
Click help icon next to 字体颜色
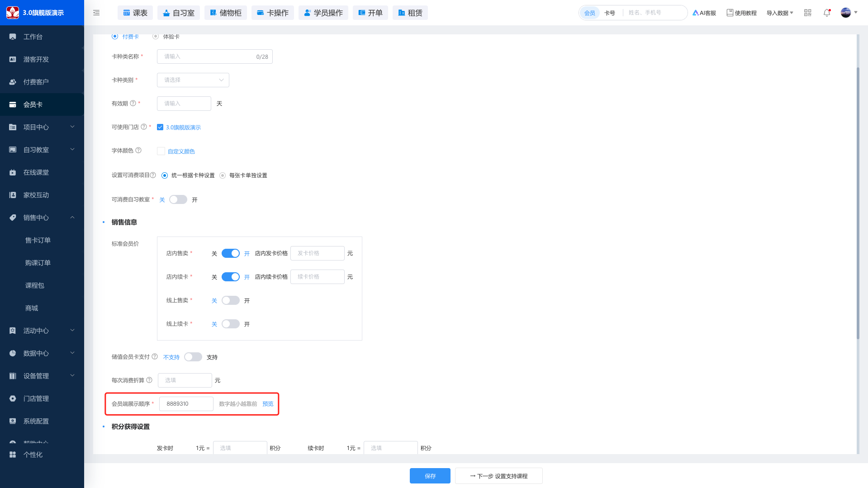[138, 150]
